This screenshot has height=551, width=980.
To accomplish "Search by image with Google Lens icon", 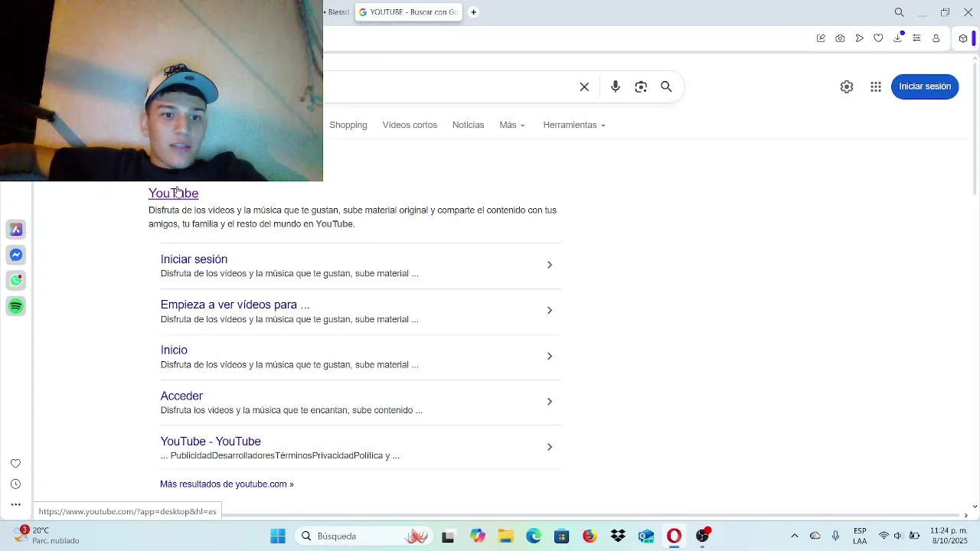I will click(x=641, y=86).
